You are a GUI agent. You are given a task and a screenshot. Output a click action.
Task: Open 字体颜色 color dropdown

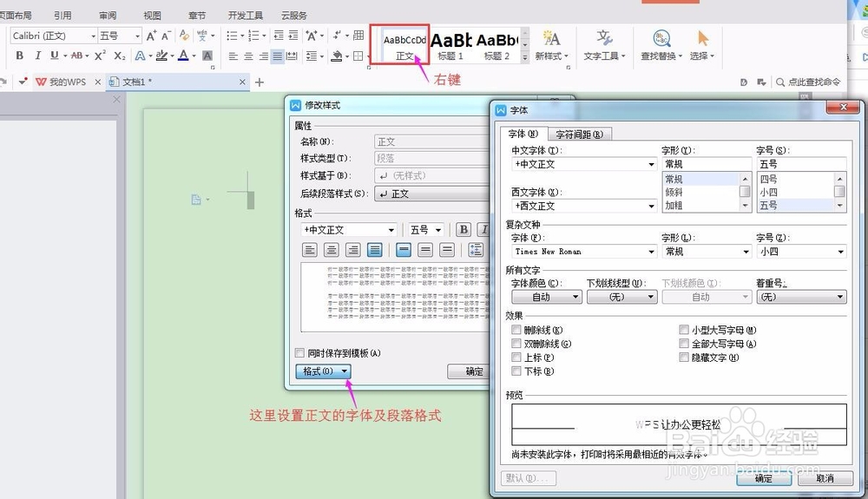click(x=546, y=297)
